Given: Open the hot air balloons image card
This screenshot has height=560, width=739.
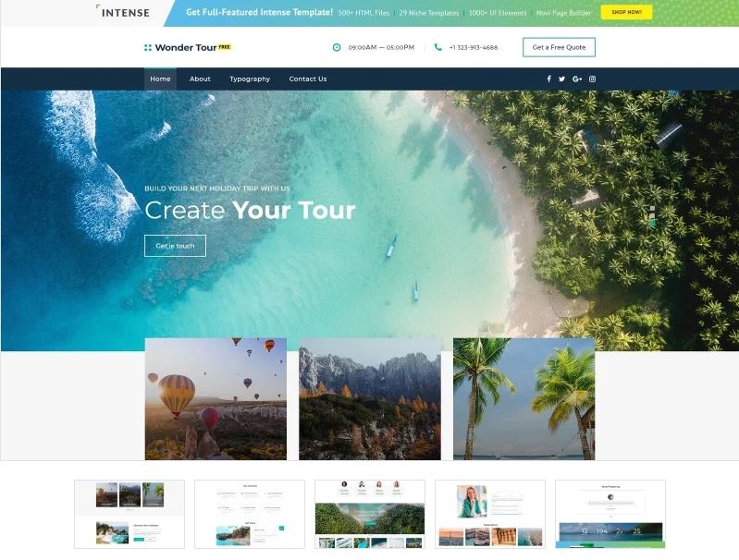Looking at the screenshot, I should point(216,398).
